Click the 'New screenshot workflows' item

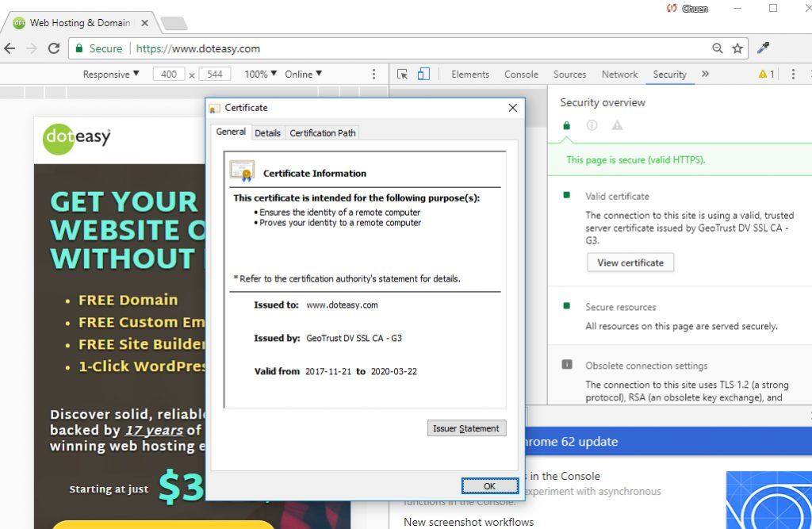(469, 522)
